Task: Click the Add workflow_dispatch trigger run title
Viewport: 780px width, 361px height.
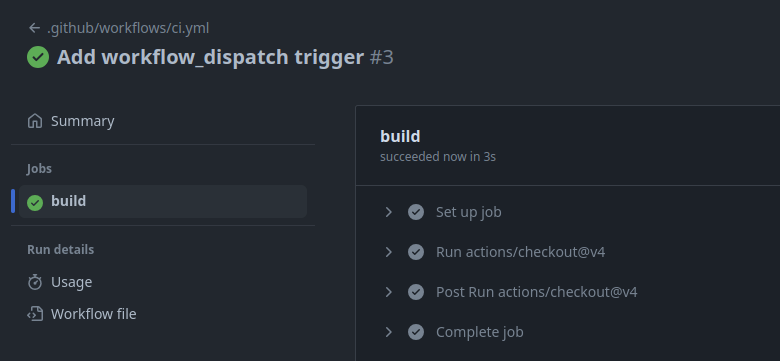Action: (x=210, y=57)
